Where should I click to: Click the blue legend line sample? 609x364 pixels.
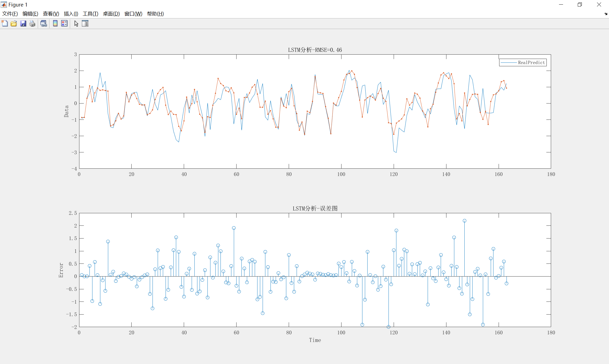tap(508, 63)
